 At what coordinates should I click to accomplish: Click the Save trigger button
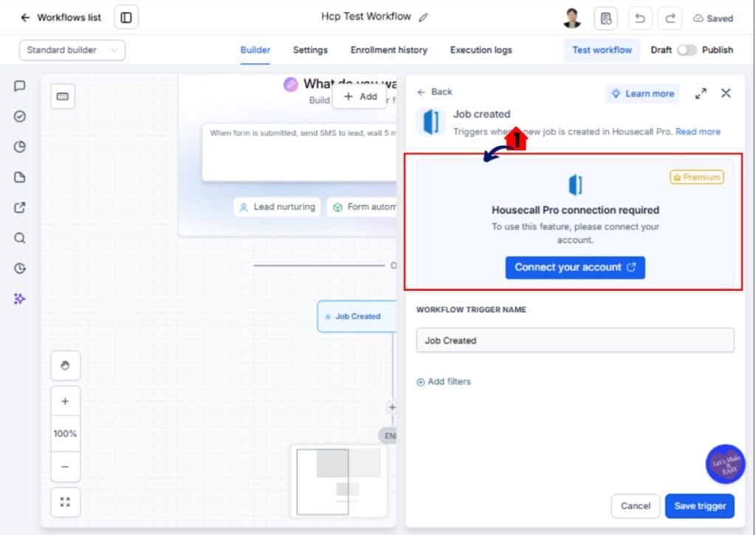[700, 506]
